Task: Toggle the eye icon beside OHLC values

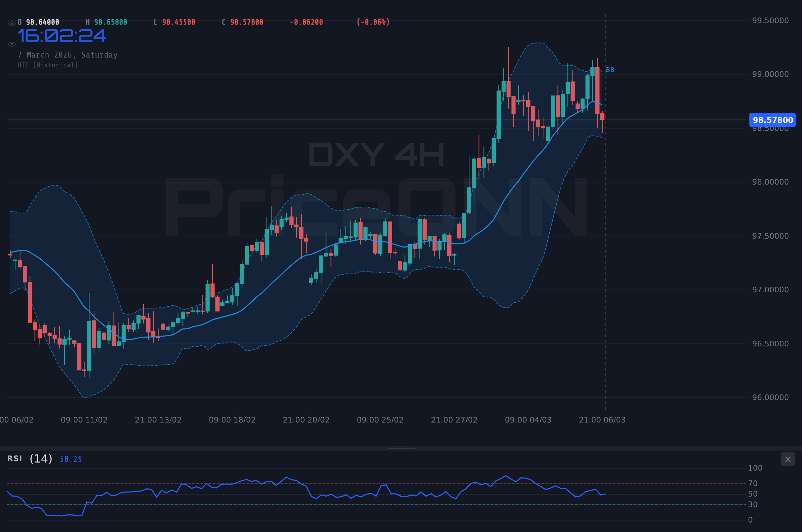Action: click(x=12, y=24)
